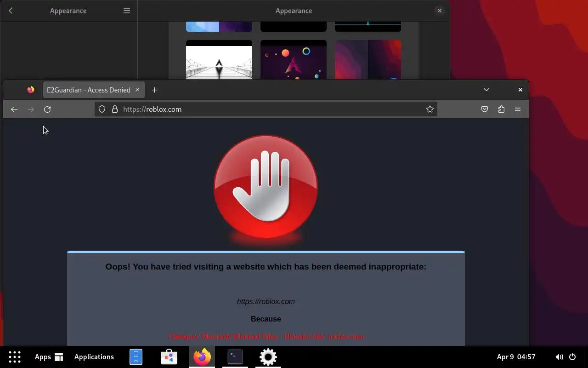Viewport: 588px width, 368px height.
Task: Open Firefox hamburger application menu
Action: 518,109
